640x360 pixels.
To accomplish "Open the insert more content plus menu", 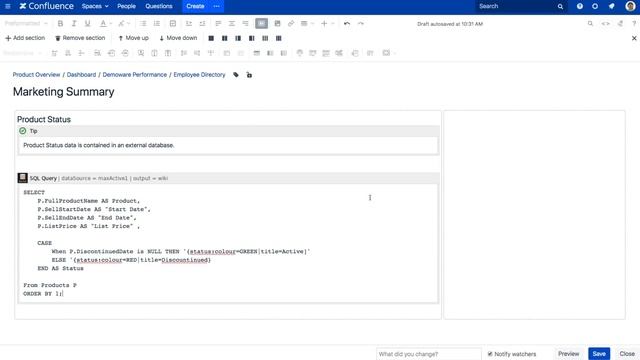I will pyautogui.click(x=327, y=24).
